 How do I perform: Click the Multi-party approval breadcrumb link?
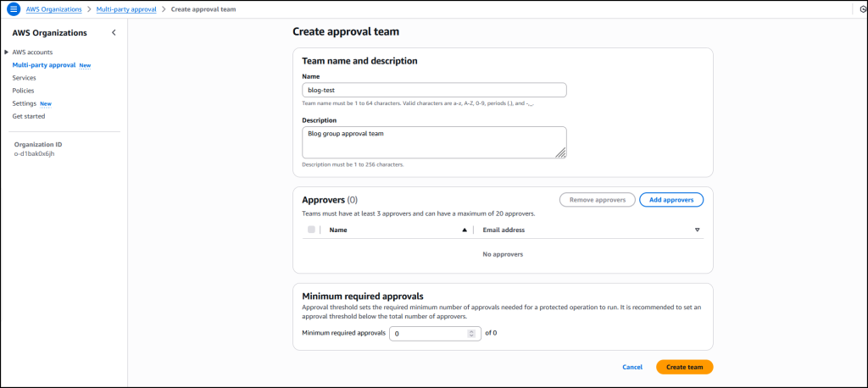click(126, 9)
